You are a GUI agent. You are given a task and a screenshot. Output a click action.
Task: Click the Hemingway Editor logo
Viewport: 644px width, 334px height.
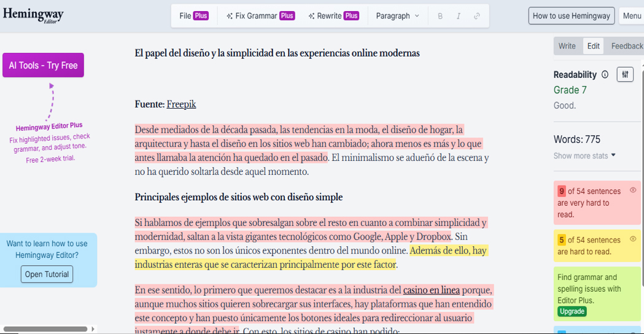(x=33, y=15)
